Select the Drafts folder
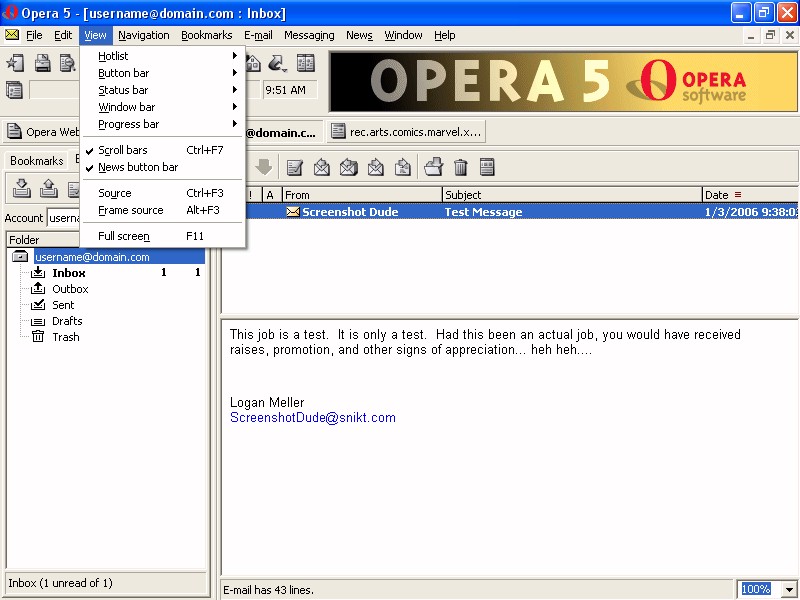This screenshot has width=800, height=600. coord(67,321)
